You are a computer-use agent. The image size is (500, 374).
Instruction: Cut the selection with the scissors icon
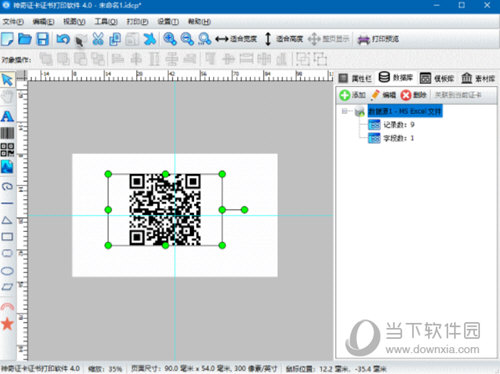98,39
